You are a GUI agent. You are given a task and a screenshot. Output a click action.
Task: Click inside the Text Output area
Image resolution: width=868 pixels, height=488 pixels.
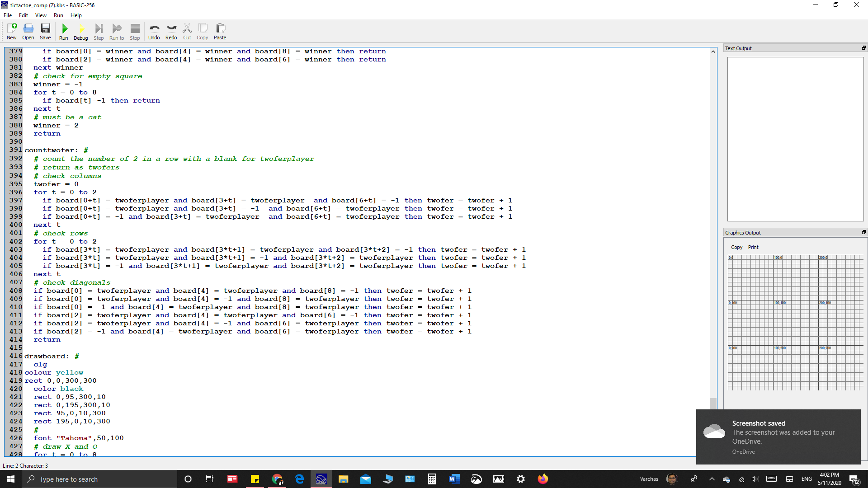(795, 139)
